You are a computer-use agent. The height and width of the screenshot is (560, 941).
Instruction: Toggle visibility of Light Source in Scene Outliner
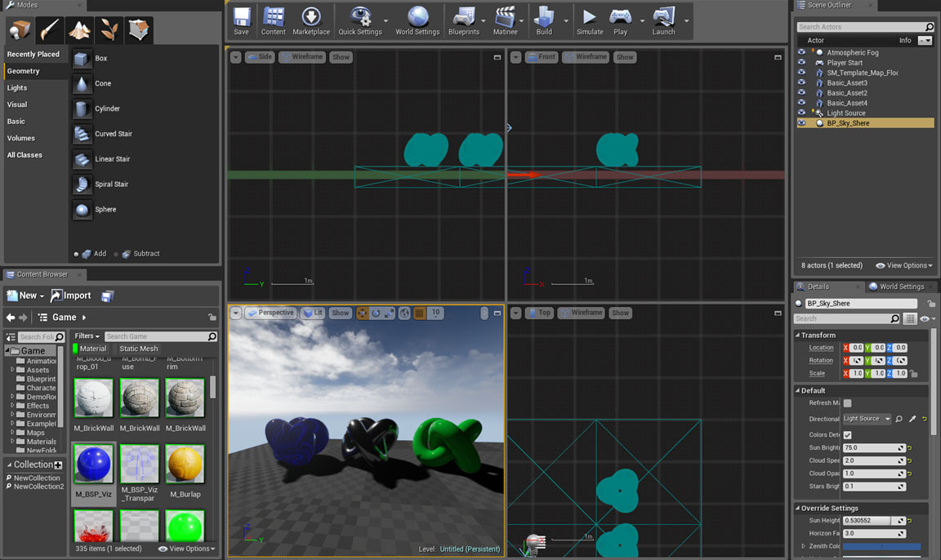(801, 113)
